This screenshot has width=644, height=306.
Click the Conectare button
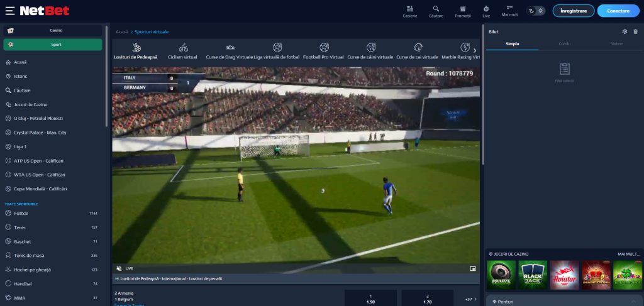(618, 11)
